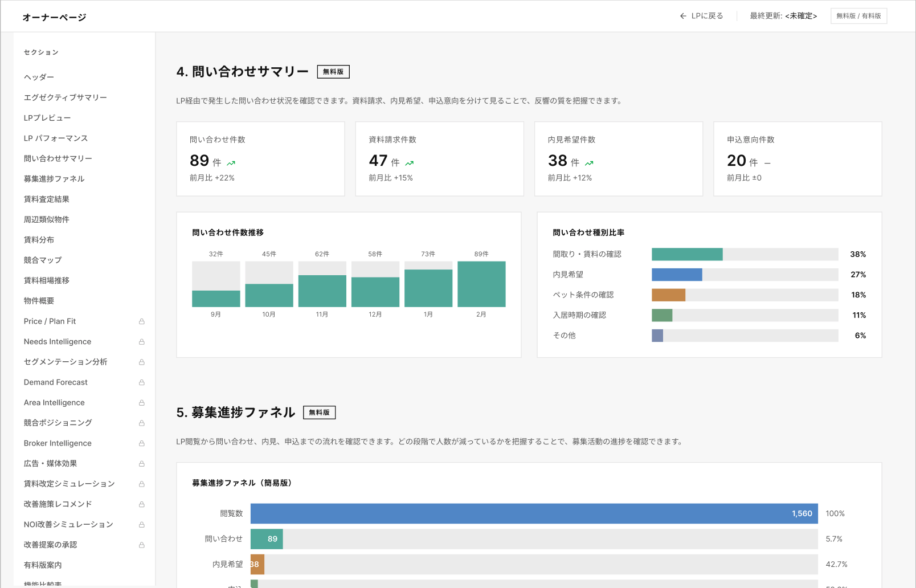Click the blue 閲覧数 funnel bar showing 1,560
The width and height of the screenshot is (916, 588).
(x=534, y=513)
